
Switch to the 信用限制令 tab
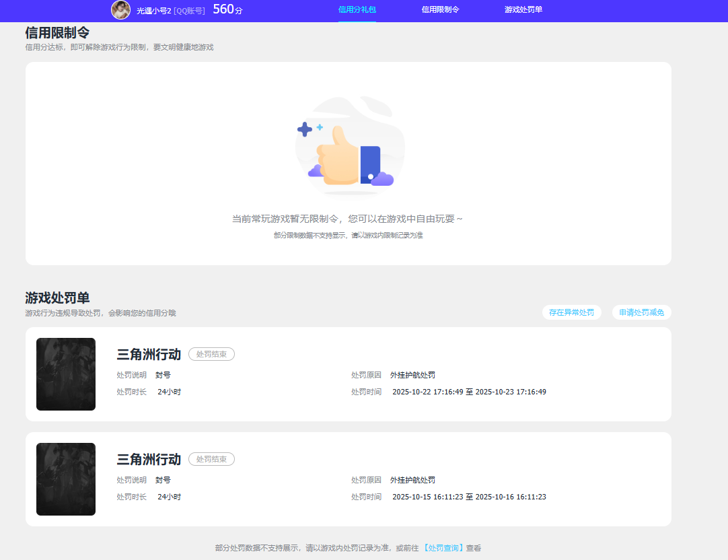coord(440,10)
